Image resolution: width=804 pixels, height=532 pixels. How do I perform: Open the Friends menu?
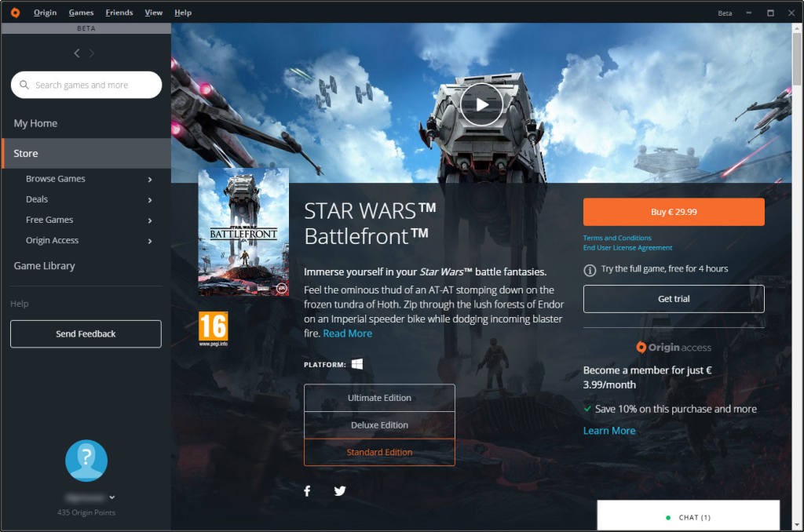pos(119,12)
